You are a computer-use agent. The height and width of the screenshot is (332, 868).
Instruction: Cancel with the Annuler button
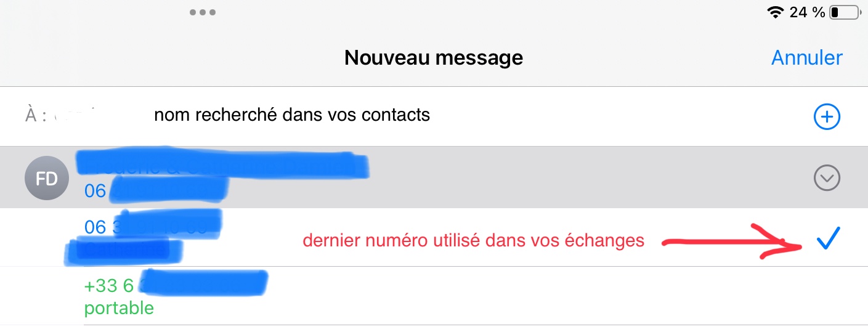pyautogui.click(x=806, y=58)
